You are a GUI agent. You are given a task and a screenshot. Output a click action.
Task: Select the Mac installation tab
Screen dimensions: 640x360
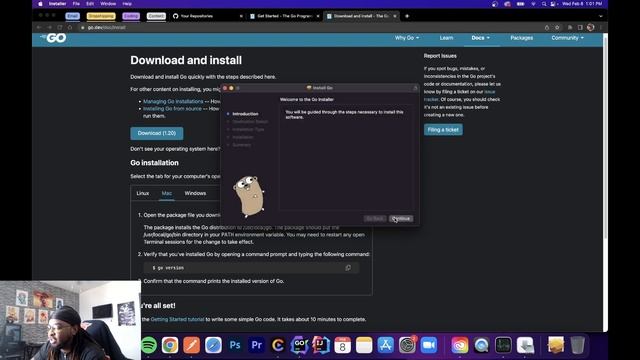(x=167, y=193)
